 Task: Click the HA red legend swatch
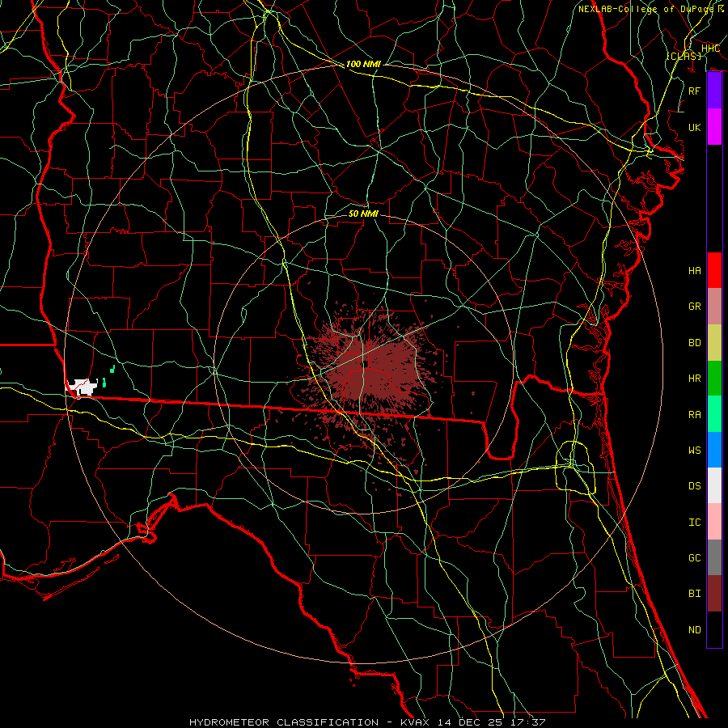pyautogui.click(x=714, y=270)
